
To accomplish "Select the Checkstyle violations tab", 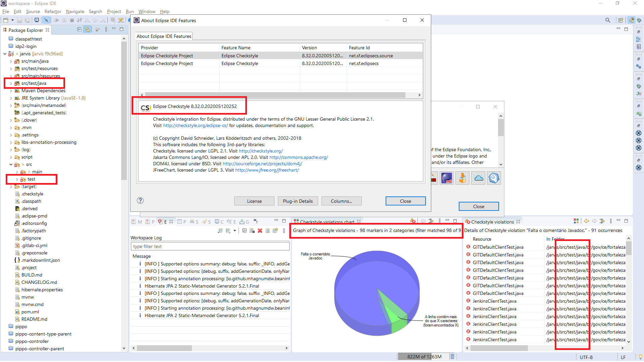I will tap(492, 222).
